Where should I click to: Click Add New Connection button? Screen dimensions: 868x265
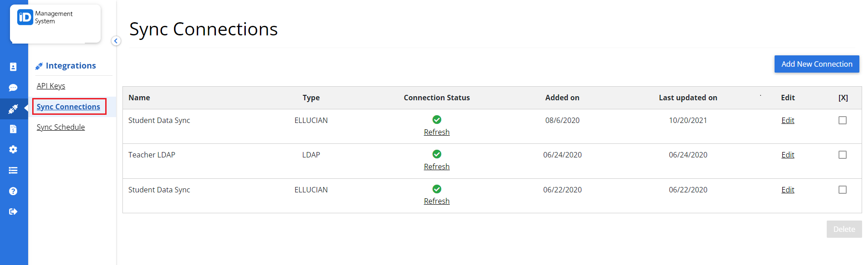[x=816, y=64]
